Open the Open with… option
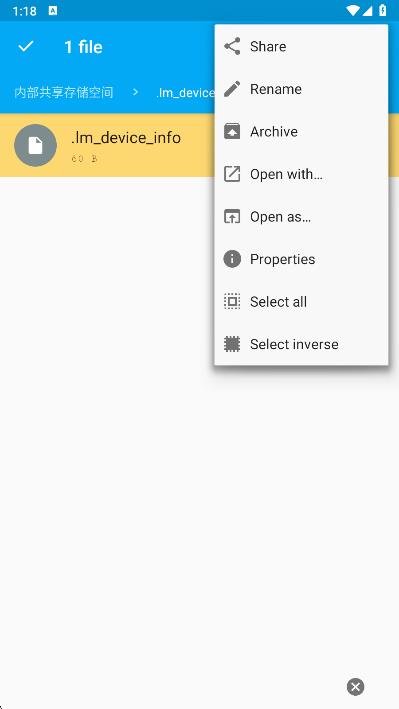The height and width of the screenshot is (709, 399). (x=301, y=174)
